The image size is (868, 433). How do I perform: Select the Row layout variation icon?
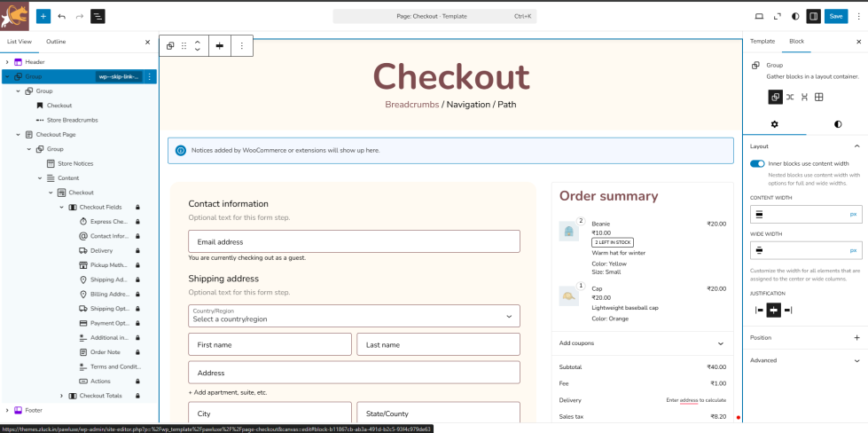790,97
